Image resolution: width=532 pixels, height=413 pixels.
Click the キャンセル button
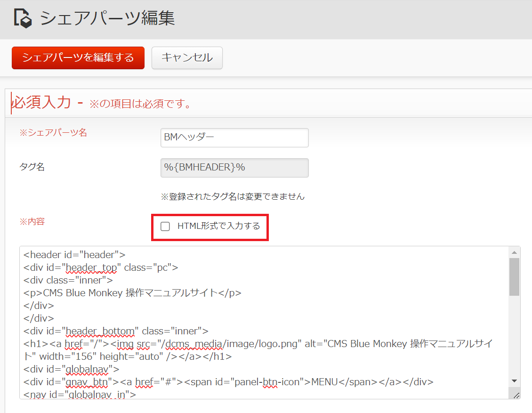coord(187,58)
